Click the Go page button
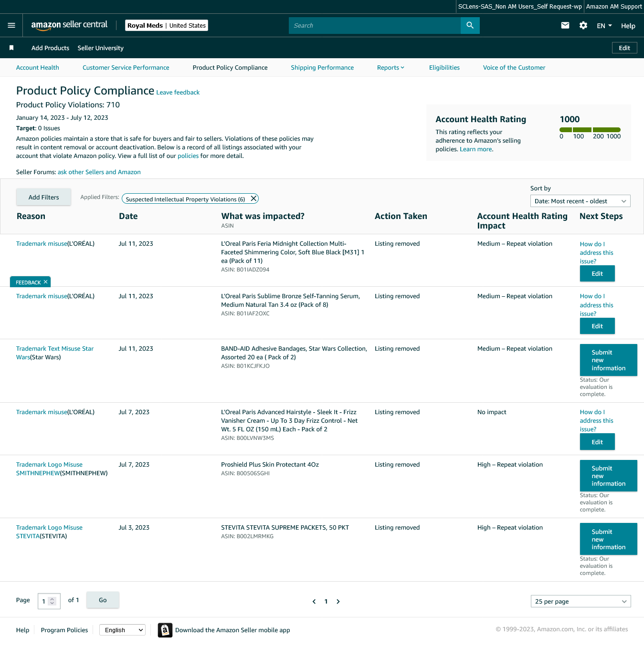 [103, 600]
